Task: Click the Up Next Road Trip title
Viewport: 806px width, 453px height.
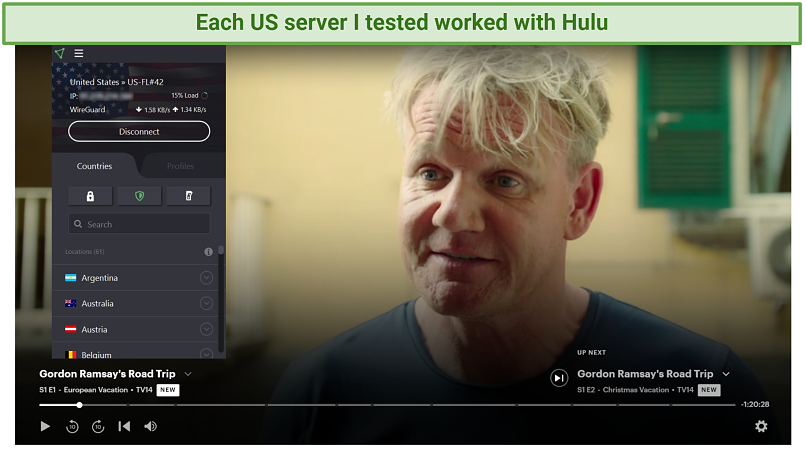Action: click(645, 374)
